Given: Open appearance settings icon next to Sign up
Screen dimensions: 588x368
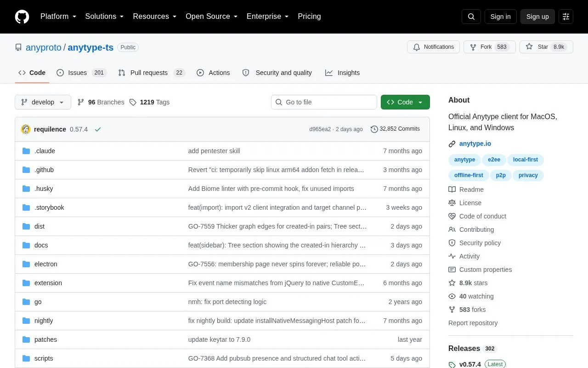Looking at the screenshot, I should pyautogui.click(x=566, y=17).
